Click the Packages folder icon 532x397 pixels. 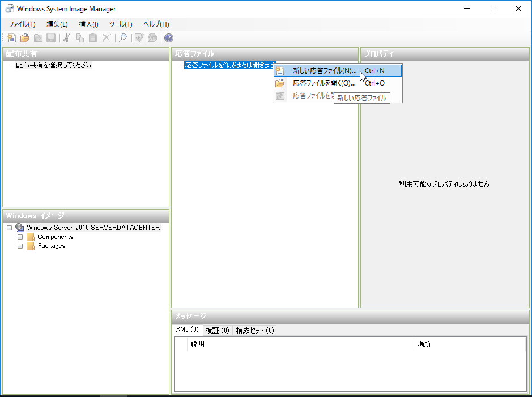(31, 246)
